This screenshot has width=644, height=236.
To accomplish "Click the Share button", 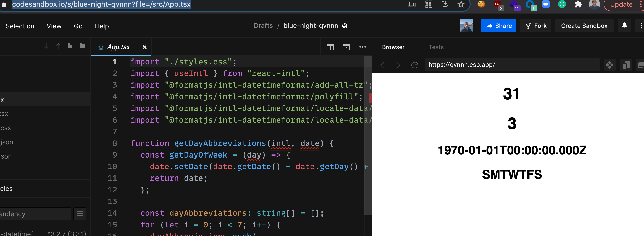I will (498, 26).
